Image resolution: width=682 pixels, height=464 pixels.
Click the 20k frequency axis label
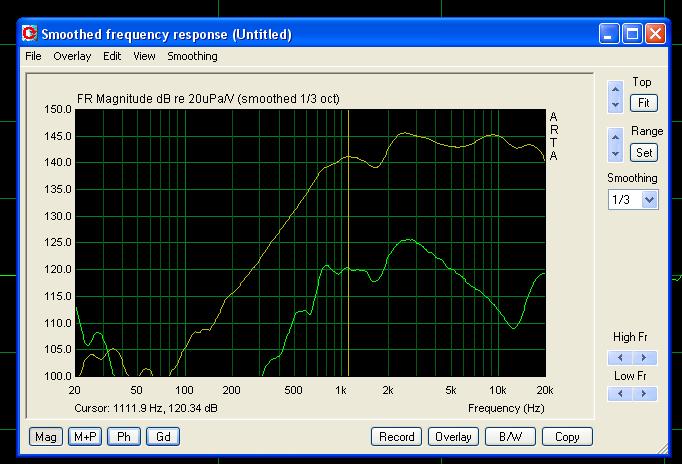click(545, 390)
